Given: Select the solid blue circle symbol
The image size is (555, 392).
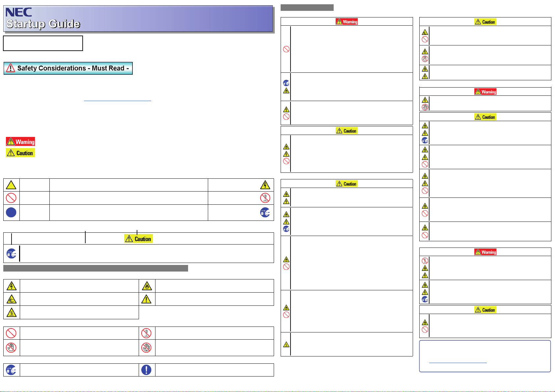Looking at the screenshot, I should click(x=11, y=212).
